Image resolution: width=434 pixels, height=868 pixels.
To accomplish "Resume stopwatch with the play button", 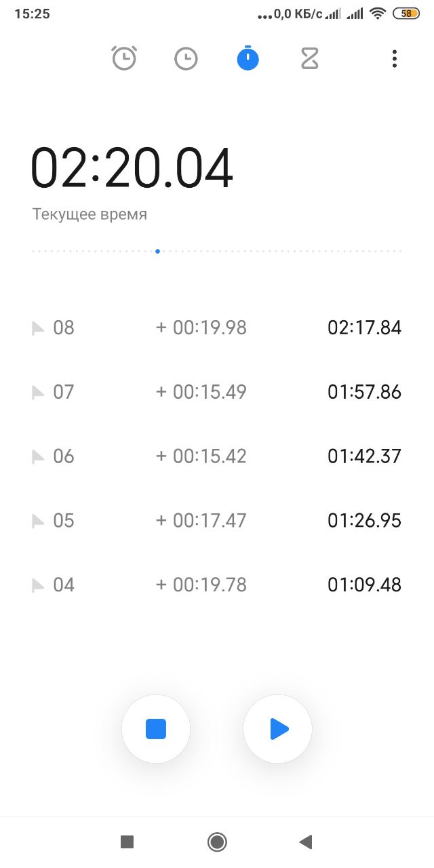I will 278,729.
